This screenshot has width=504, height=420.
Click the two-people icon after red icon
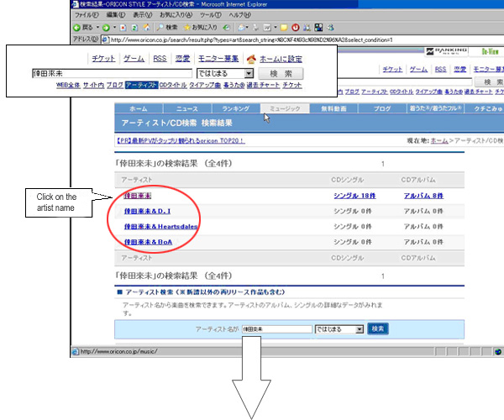[307, 28]
